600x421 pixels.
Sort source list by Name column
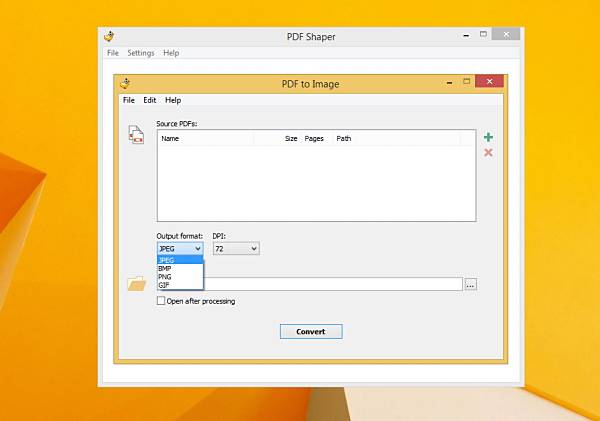(x=206, y=139)
